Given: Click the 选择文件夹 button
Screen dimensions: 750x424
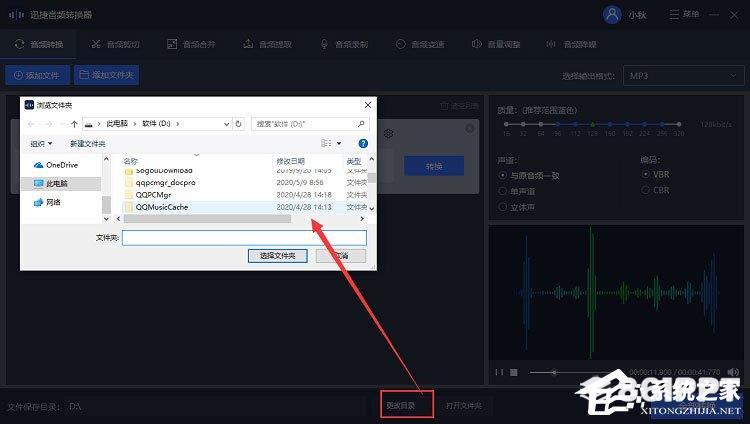Looking at the screenshot, I should (277, 256).
